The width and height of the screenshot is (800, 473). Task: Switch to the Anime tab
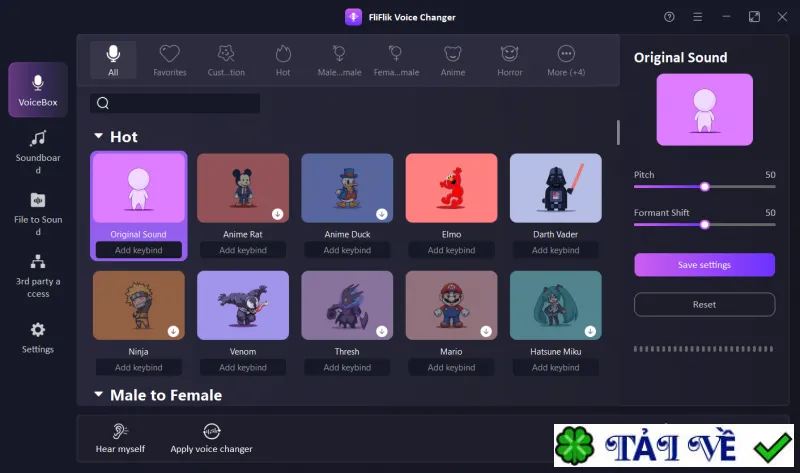coord(453,60)
